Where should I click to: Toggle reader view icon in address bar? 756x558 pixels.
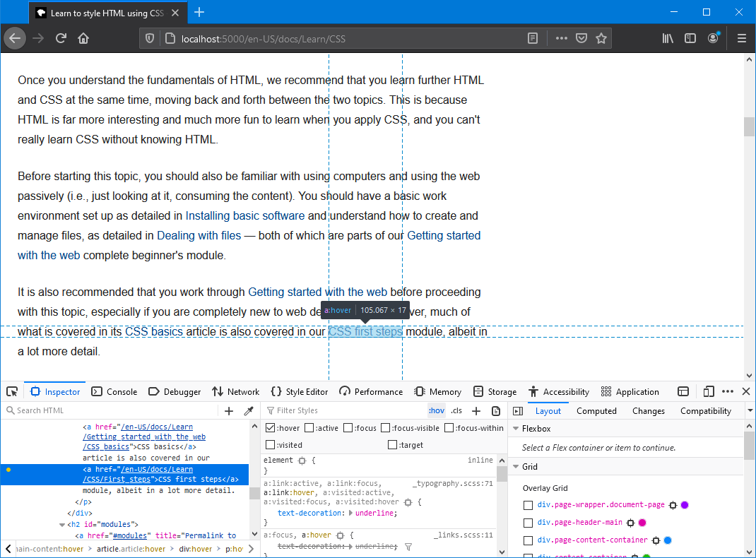pyautogui.click(x=532, y=39)
